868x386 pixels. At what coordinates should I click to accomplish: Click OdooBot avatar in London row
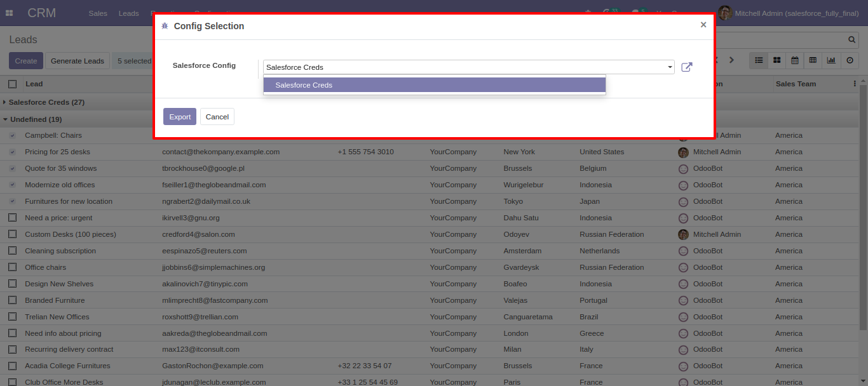click(684, 334)
